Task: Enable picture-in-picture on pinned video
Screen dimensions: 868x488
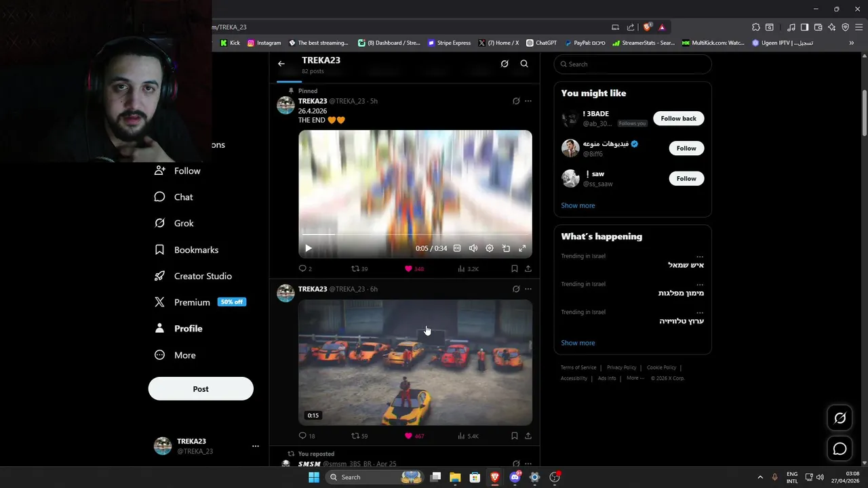Action: tap(506, 248)
